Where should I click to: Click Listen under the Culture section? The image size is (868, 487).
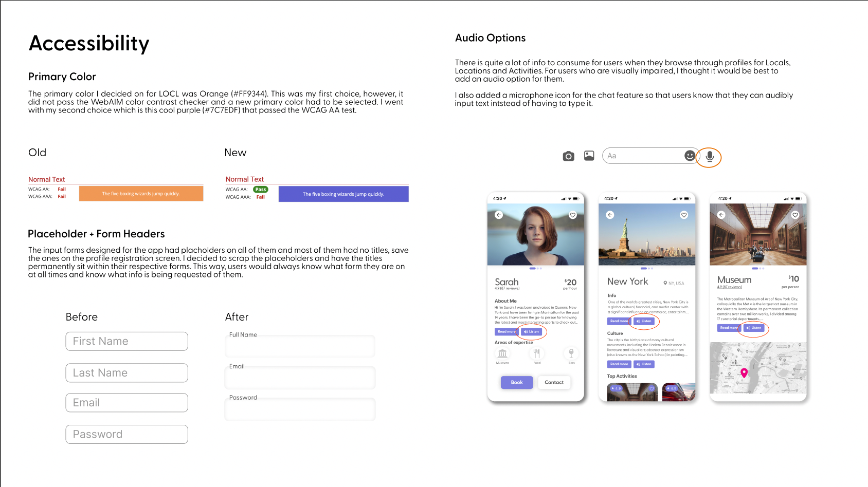[644, 364]
